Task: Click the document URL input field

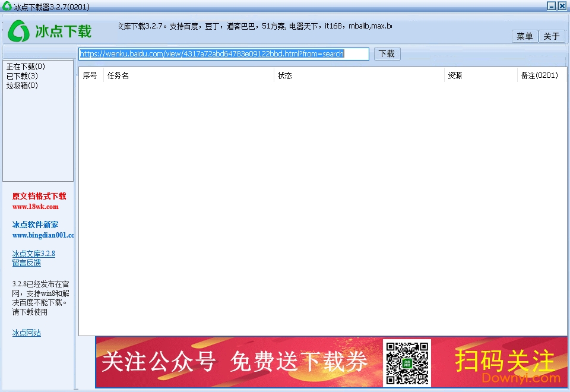Action: (x=224, y=54)
